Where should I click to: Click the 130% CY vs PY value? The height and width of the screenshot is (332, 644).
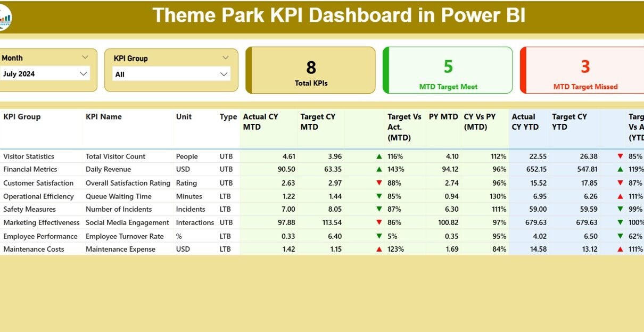click(498, 196)
